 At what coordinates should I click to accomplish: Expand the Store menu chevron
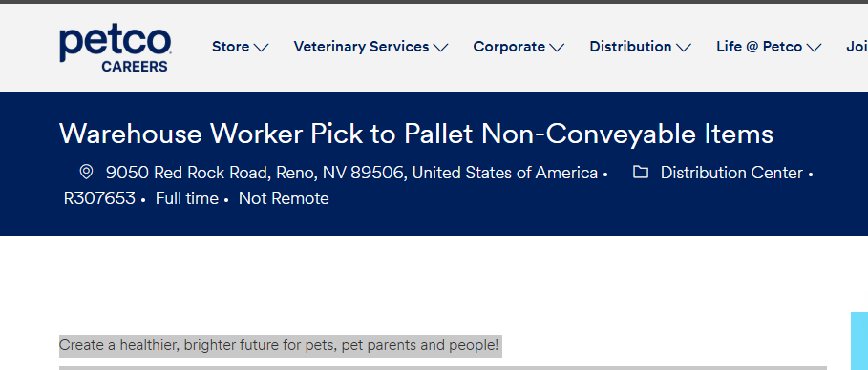[x=262, y=48]
